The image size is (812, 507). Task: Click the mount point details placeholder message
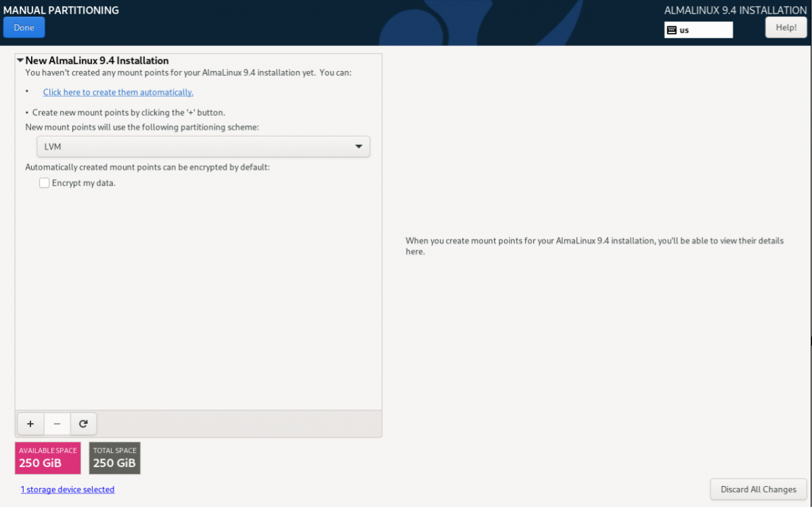(x=594, y=246)
